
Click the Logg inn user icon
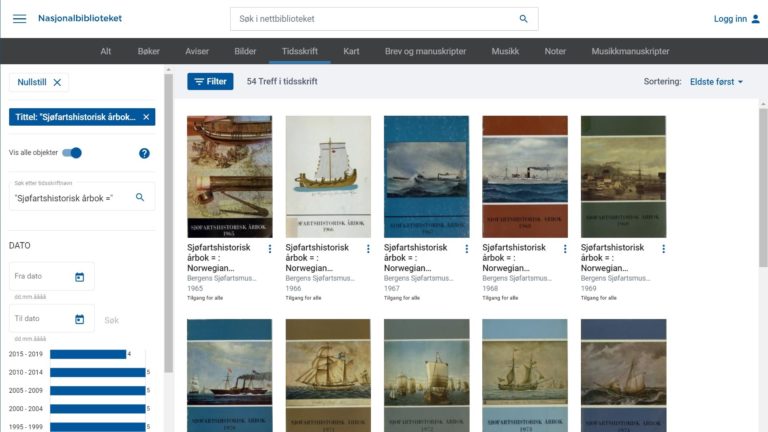[755, 19]
